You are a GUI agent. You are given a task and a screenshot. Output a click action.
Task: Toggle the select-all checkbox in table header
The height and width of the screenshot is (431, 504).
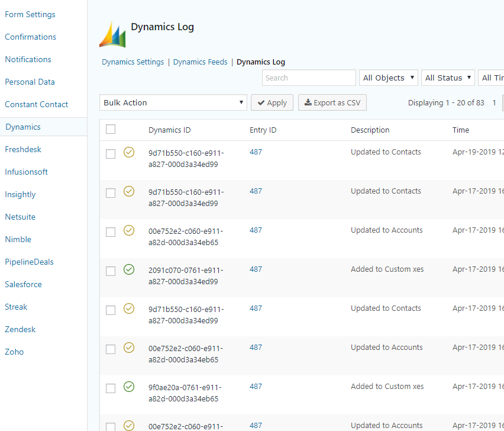tap(111, 129)
